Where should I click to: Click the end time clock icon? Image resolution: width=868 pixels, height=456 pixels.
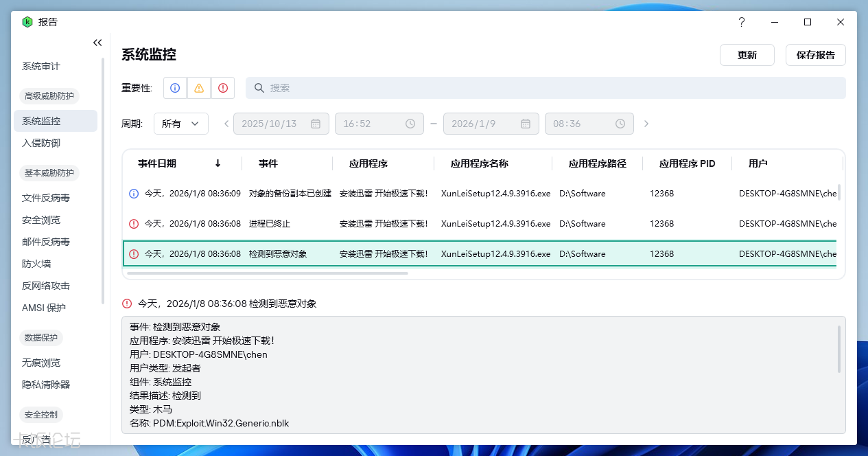point(620,124)
